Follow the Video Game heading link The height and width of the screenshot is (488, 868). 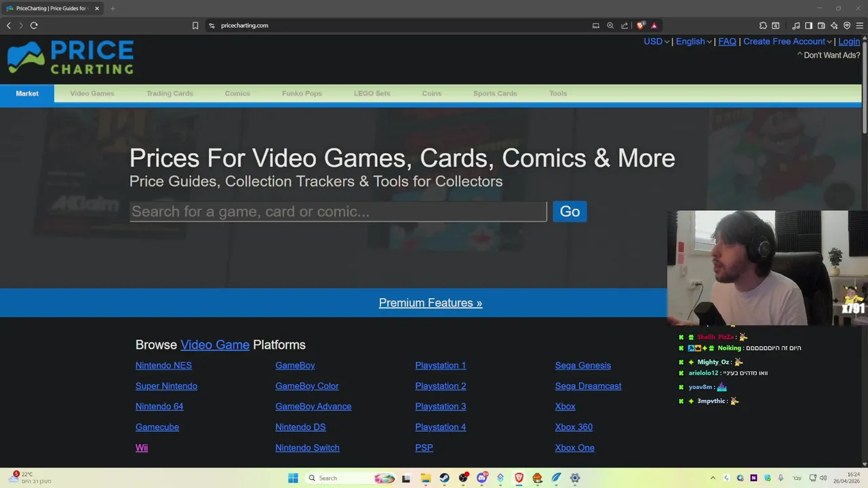pyautogui.click(x=215, y=345)
